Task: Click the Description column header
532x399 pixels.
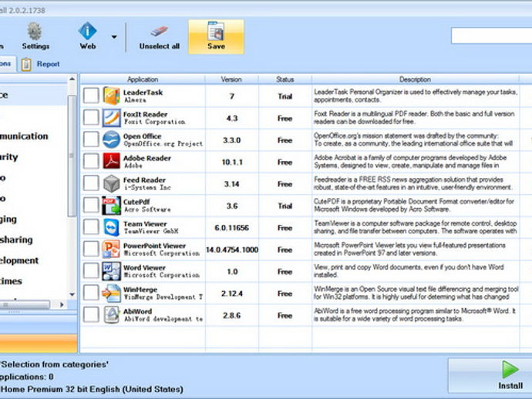Action: click(416, 79)
